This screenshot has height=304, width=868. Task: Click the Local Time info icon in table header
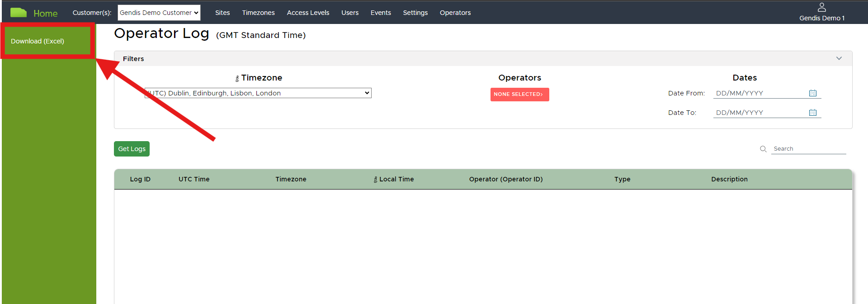coord(375,180)
